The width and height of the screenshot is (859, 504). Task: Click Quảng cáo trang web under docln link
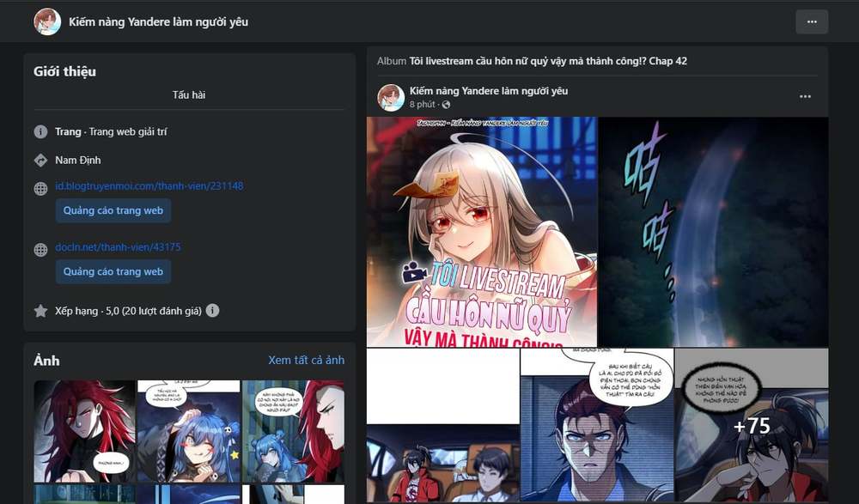point(113,271)
